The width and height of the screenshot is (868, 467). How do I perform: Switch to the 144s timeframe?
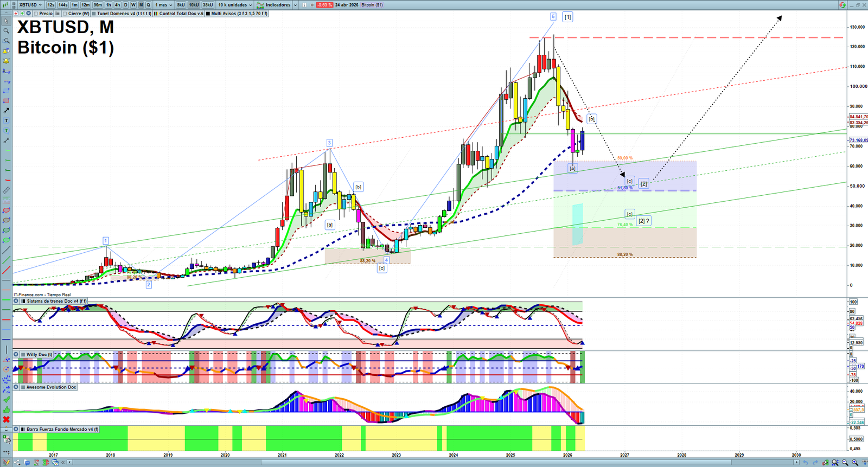coord(63,5)
